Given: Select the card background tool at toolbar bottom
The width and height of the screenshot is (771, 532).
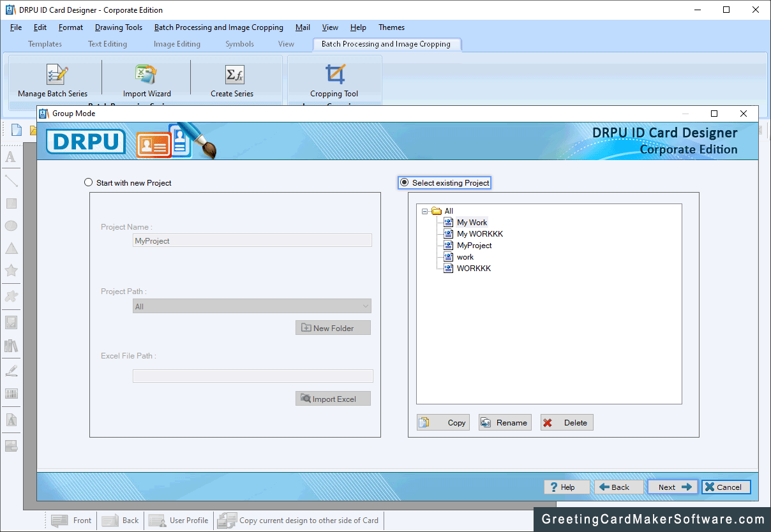Looking at the screenshot, I should 11,446.
